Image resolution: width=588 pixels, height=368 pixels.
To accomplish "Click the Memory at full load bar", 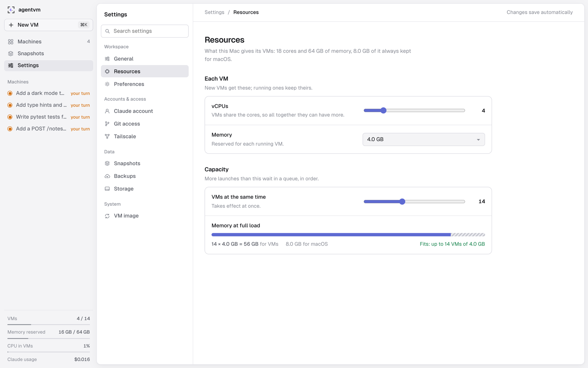I will pyautogui.click(x=348, y=235).
